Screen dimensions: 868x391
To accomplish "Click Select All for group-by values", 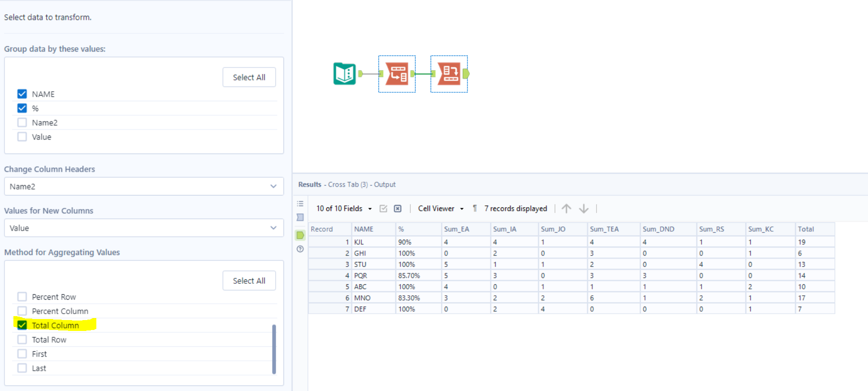I will point(249,77).
